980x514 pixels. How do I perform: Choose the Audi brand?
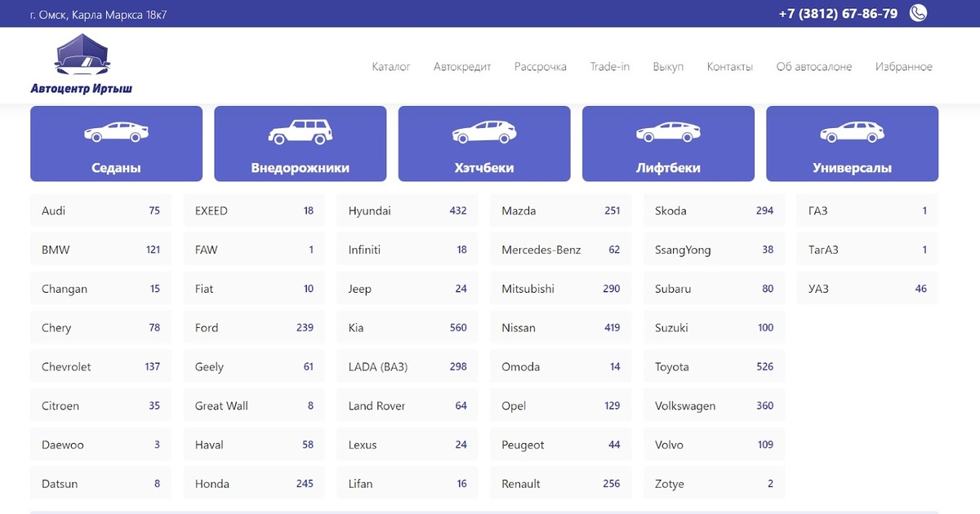coord(101,210)
